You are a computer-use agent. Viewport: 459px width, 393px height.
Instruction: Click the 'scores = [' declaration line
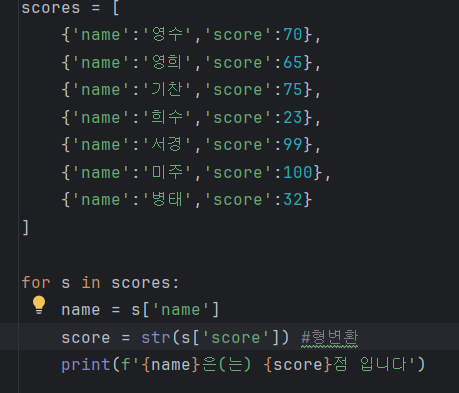(70, 8)
